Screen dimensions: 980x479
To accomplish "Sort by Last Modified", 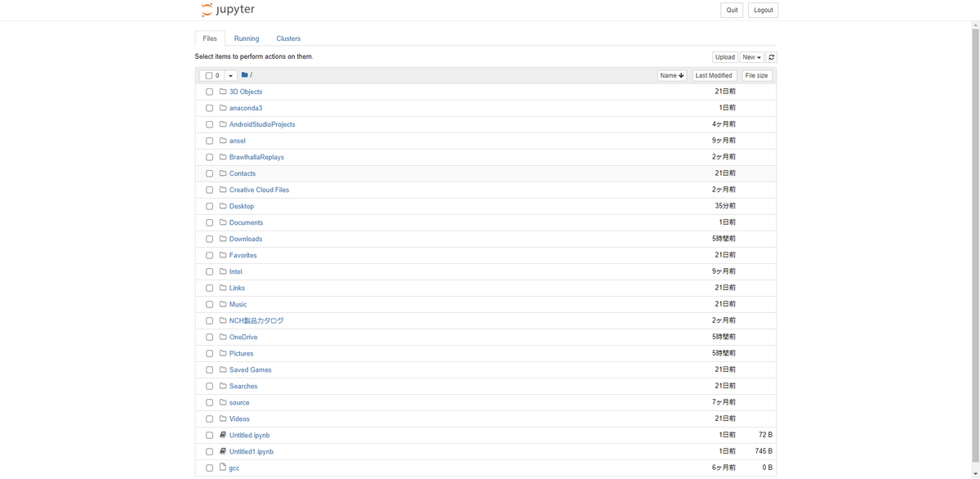I will pos(714,75).
